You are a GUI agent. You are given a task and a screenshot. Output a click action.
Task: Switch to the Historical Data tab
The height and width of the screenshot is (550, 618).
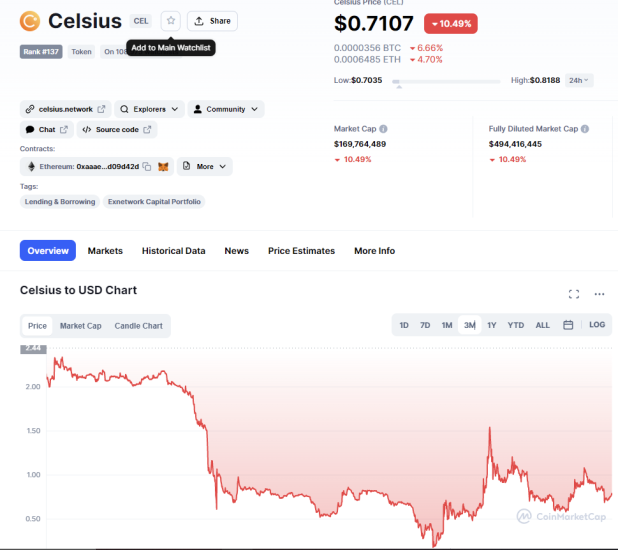click(173, 251)
